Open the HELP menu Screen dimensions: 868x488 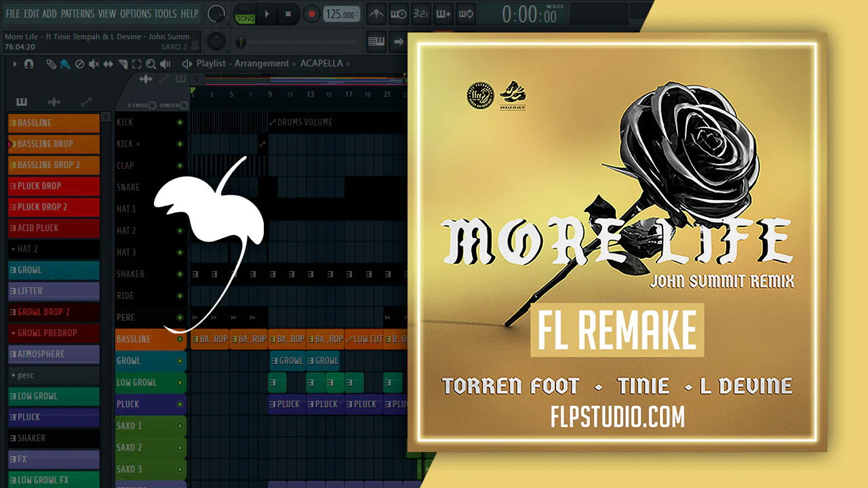(x=190, y=14)
